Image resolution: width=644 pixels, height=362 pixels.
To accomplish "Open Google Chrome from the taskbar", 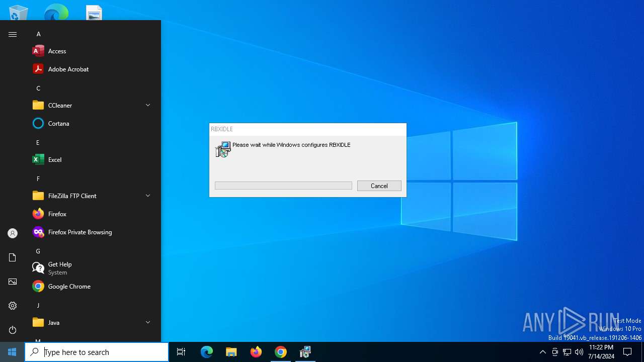I will tap(281, 352).
